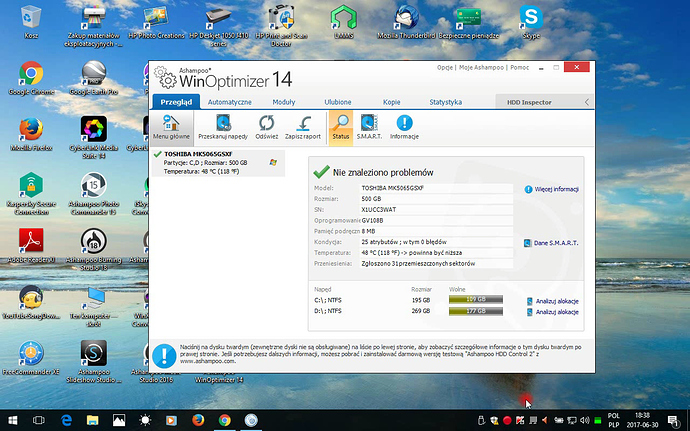
Task: Click Więcej informacji link
Action: [552, 189]
